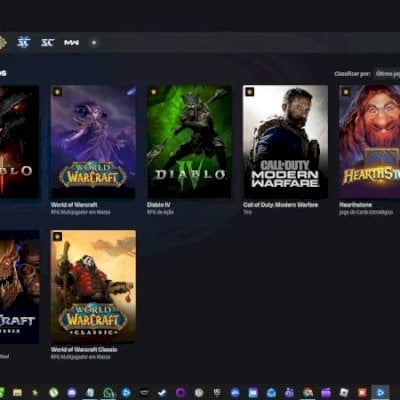
Task: Open the Hearthstone icon in the favorites bar
Action: pyautogui.click(x=2, y=43)
